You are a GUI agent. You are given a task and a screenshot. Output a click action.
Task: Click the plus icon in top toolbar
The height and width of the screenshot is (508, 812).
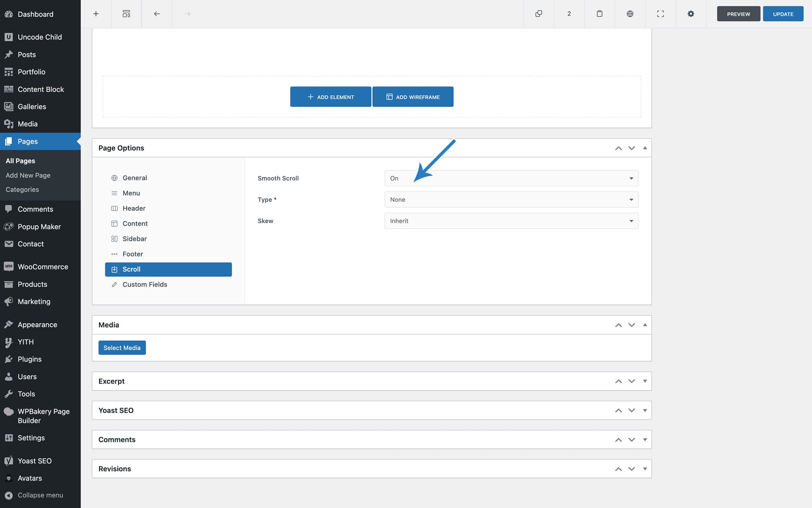click(96, 14)
